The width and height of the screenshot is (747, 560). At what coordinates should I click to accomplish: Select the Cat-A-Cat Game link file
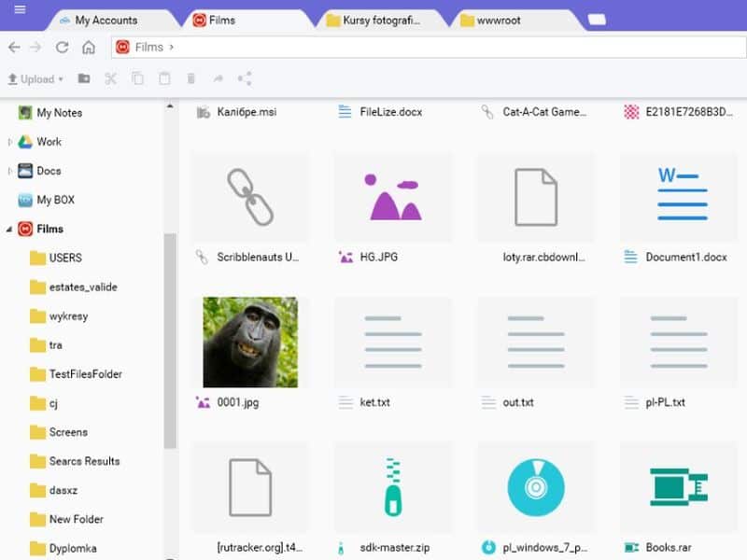(x=533, y=112)
